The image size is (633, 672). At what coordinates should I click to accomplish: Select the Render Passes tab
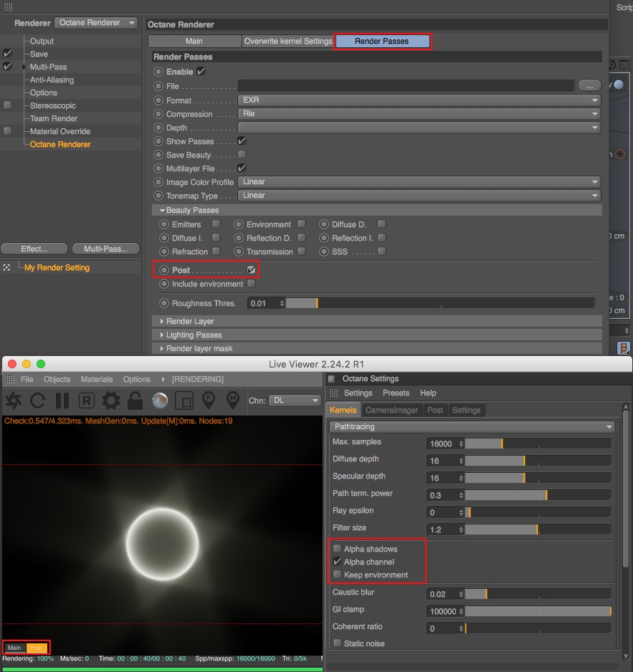tap(381, 41)
